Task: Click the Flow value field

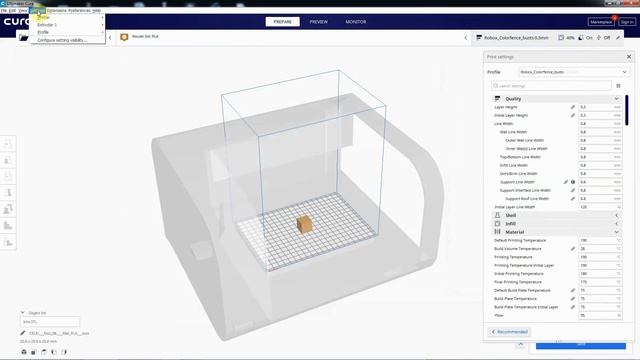Action: [x=600, y=316]
